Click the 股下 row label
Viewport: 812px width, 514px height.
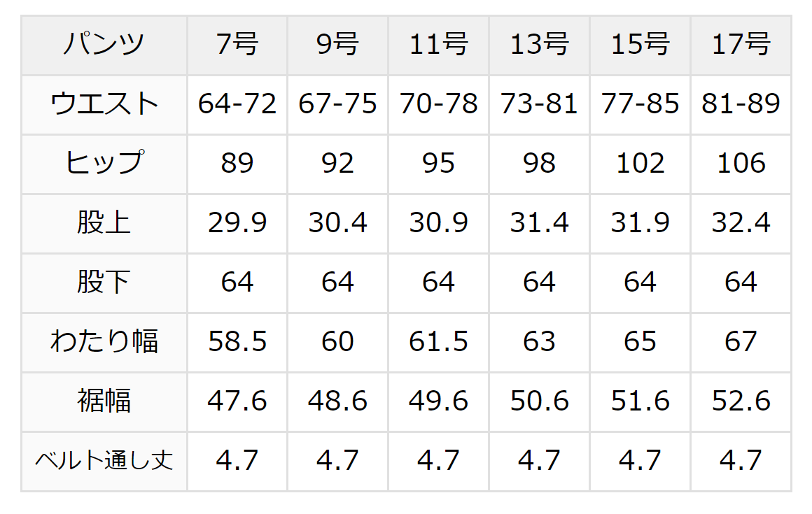coord(104,283)
